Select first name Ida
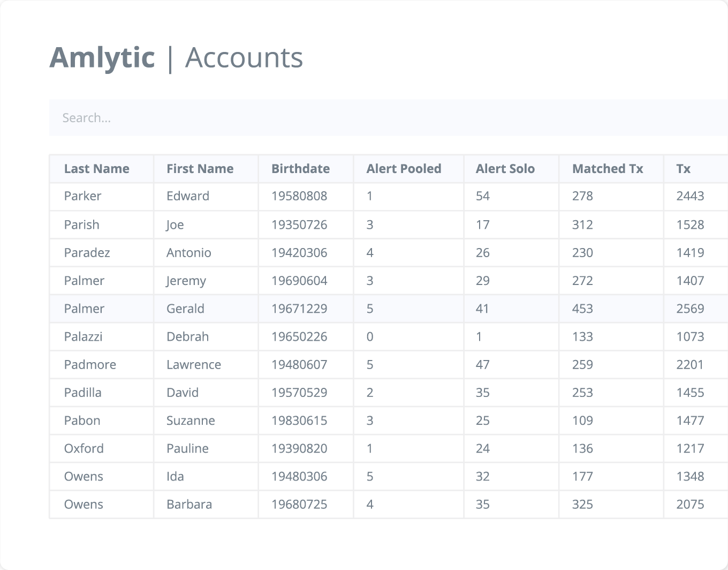Viewport: 728px width, 570px height. 175,476
